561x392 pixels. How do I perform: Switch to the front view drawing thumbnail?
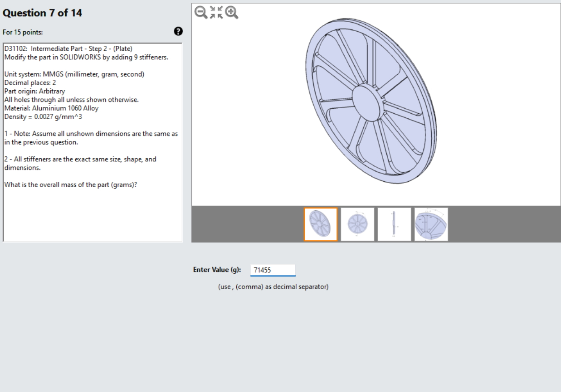pos(357,224)
